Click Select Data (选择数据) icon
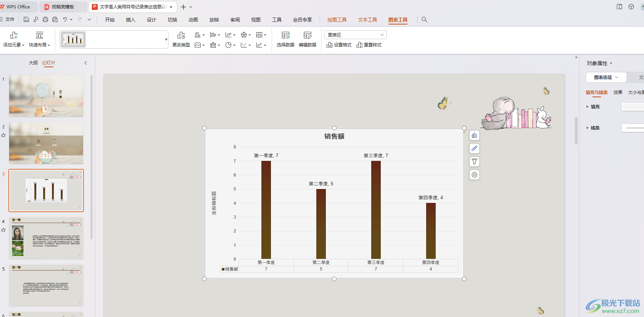 pos(286,39)
